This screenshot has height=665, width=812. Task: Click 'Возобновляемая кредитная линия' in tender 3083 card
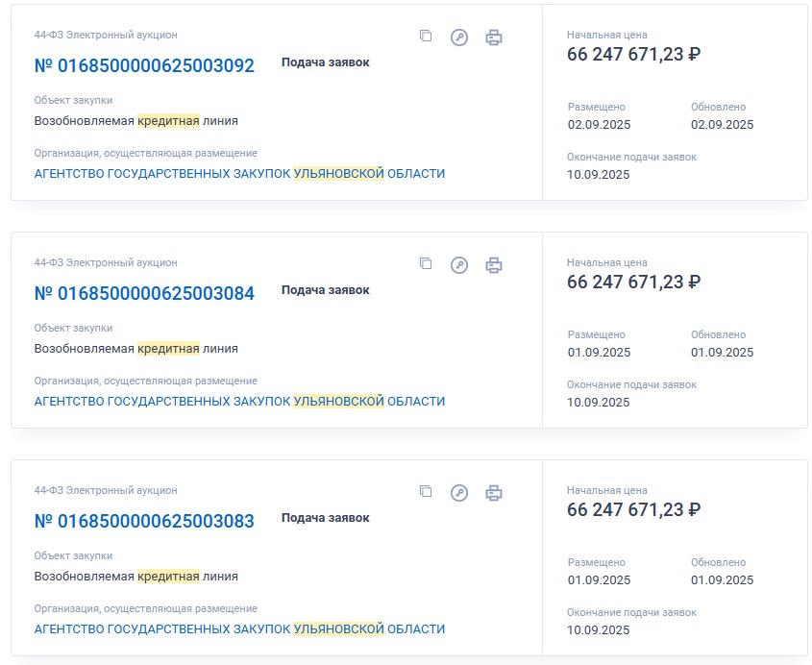(x=135, y=577)
